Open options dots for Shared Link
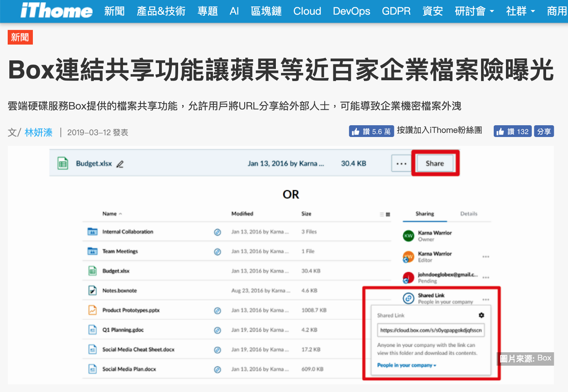Viewport: 568px width, 392px height. 486,300
